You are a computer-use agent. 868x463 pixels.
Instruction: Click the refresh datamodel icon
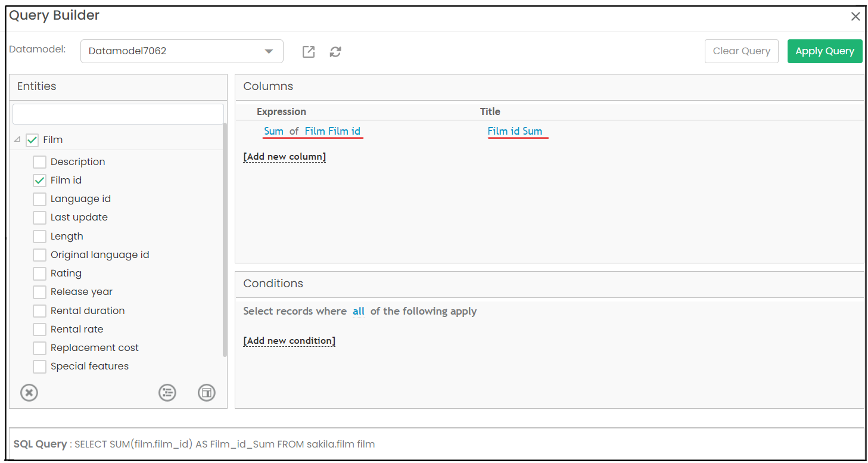click(x=335, y=52)
